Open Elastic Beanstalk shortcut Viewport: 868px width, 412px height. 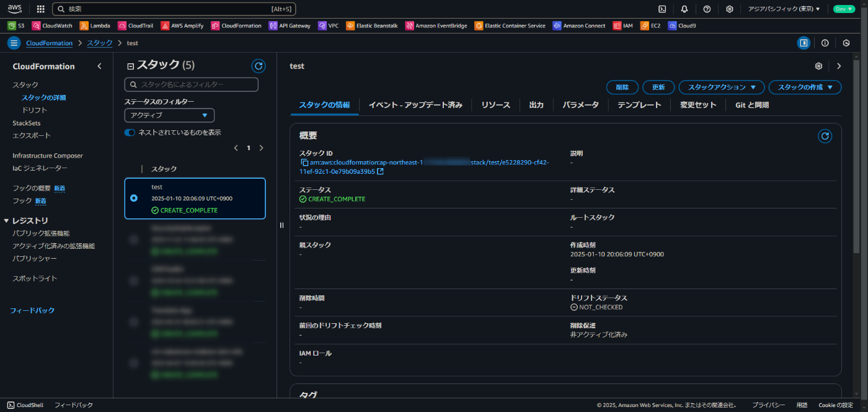372,26
